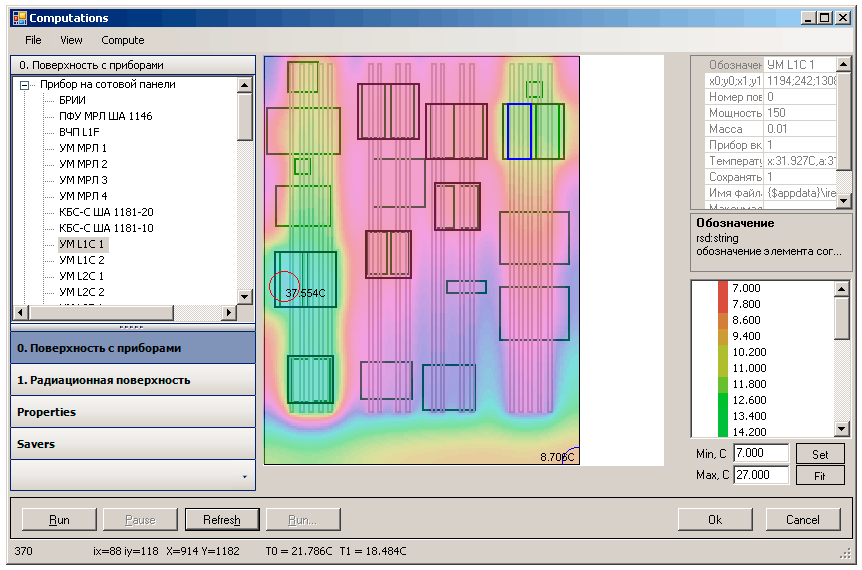Select 'КВС-С ША 1181-20' tree item
This screenshot has width=862, height=570.
106,212
